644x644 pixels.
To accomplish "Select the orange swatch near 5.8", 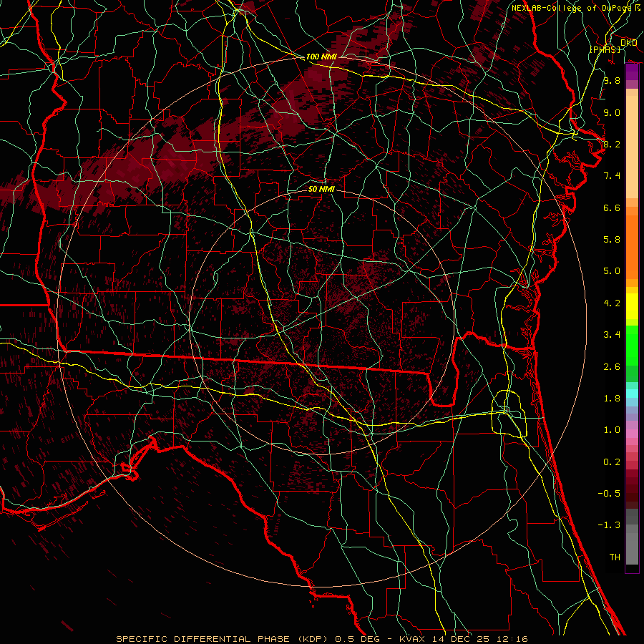I will click(x=632, y=239).
